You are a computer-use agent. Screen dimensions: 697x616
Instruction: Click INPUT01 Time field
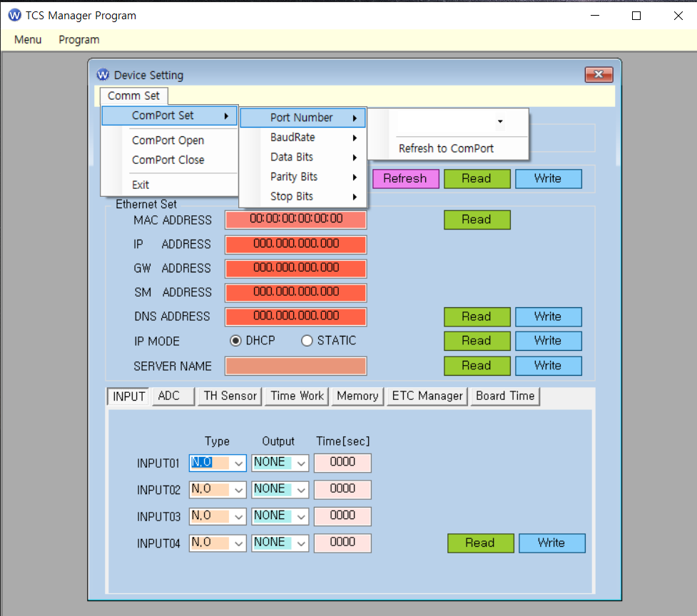pos(342,463)
